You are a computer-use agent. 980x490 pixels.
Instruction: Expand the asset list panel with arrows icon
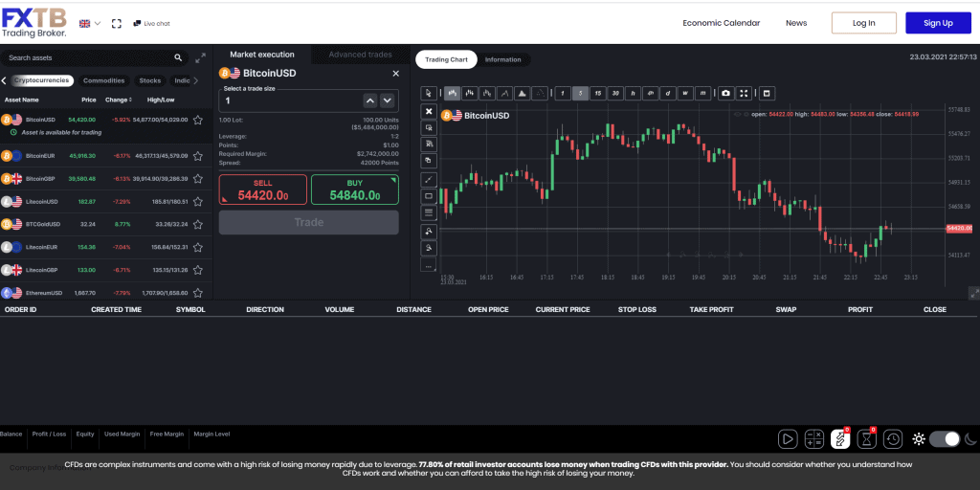tap(200, 58)
